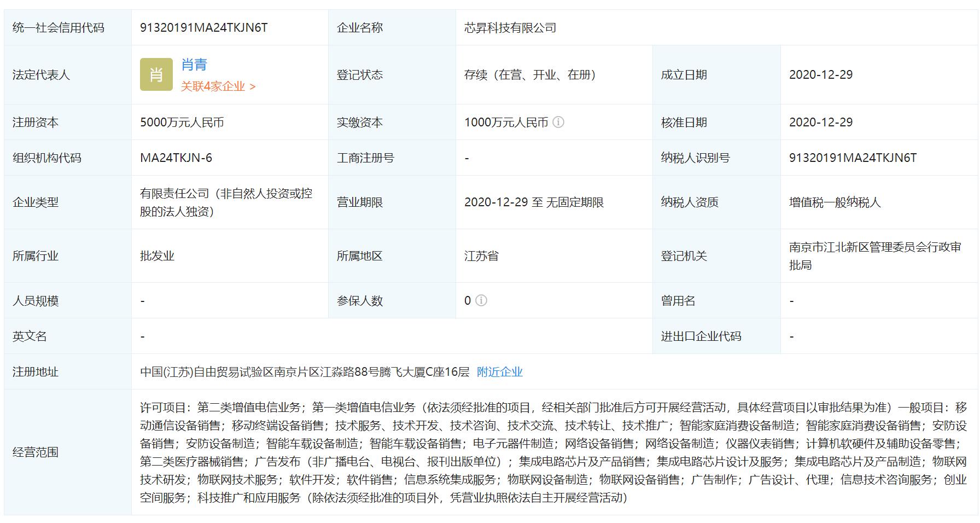Viewport: 980px width, 523px height.
Task: Click label 企业类型
Action: 36,202
